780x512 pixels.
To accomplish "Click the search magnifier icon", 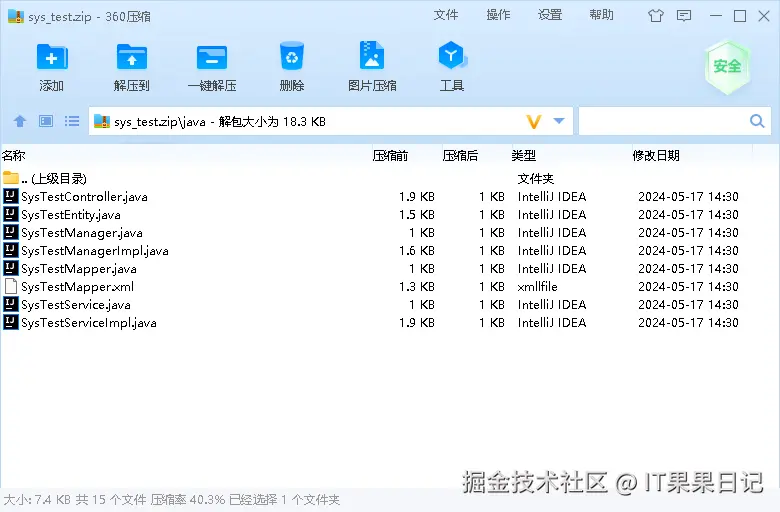I will click(x=757, y=121).
